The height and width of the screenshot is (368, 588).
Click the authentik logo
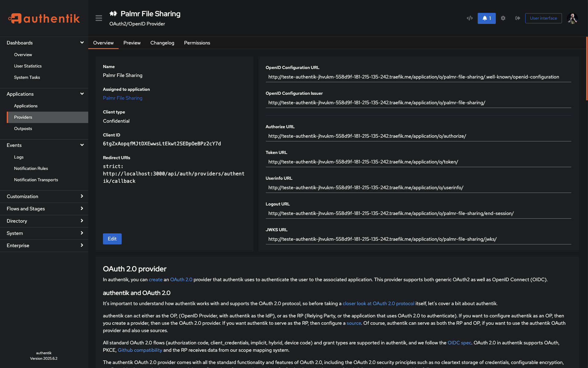(x=44, y=18)
